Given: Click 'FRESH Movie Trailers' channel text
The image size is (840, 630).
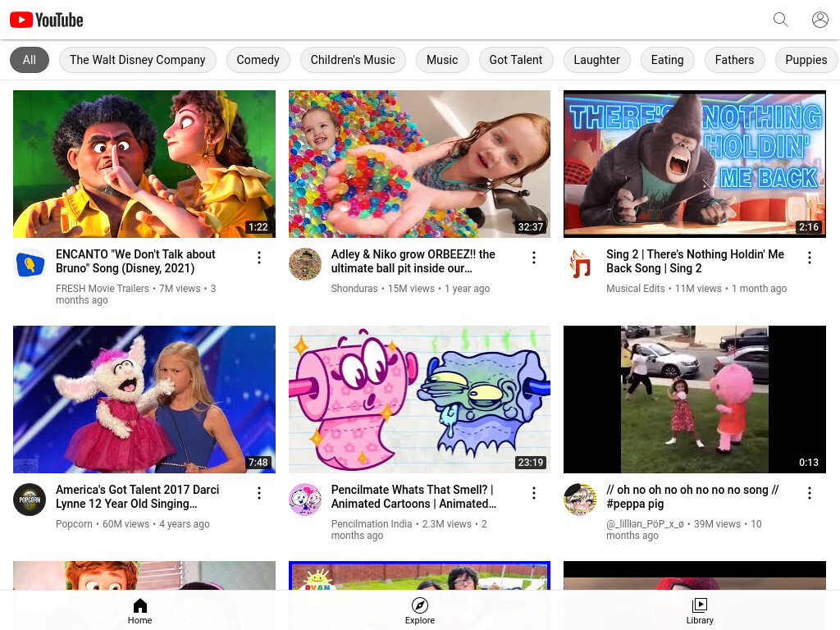Looking at the screenshot, I should (x=103, y=289).
